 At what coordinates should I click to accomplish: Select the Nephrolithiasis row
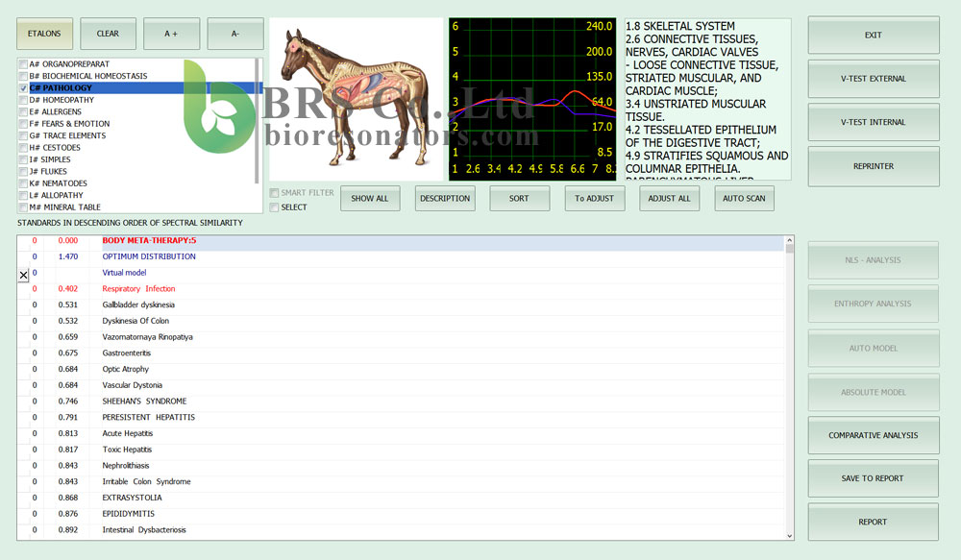tap(401, 466)
